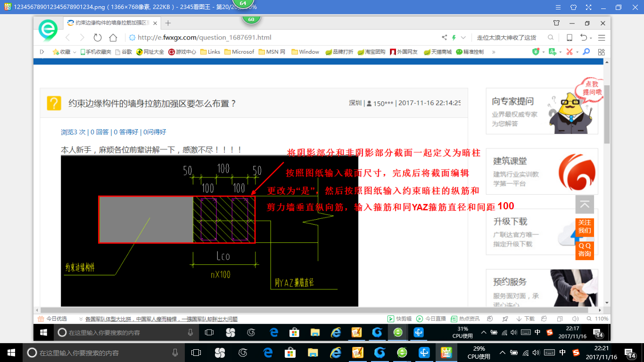This screenshot has height=362, width=644.
Task: Open the 手机收藏夹 bookmark
Action: pyautogui.click(x=96, y=52)
